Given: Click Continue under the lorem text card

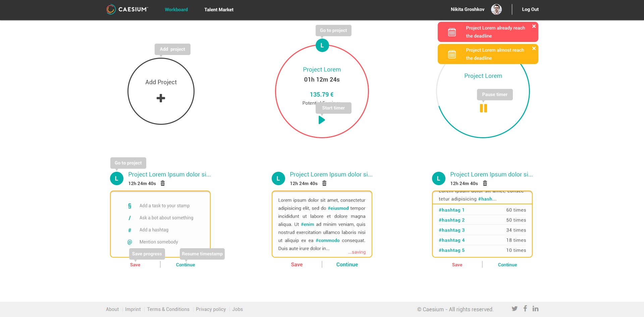Looking at the screenshot, I should click(x=347, y=265).
